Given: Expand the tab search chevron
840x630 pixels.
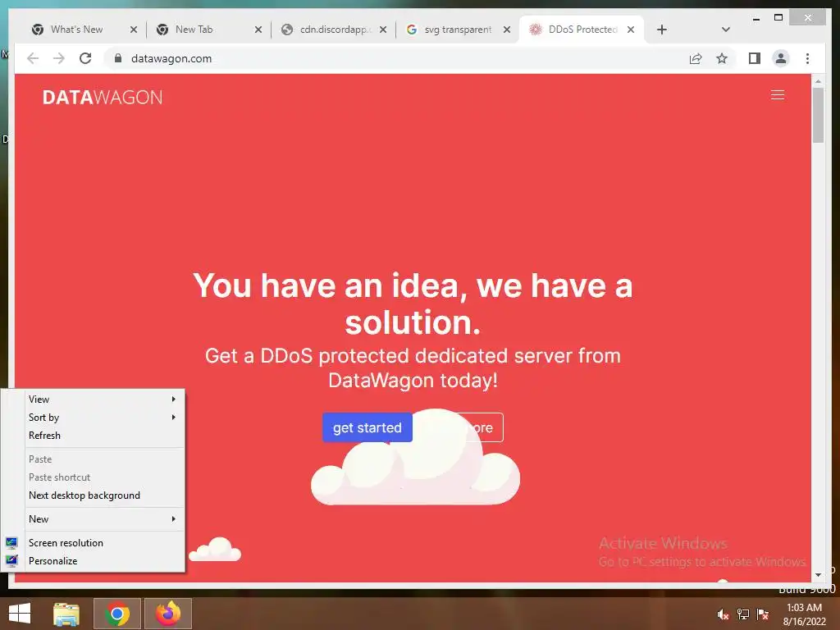Looking at the screenshot, I should click(x=726, y=30).
